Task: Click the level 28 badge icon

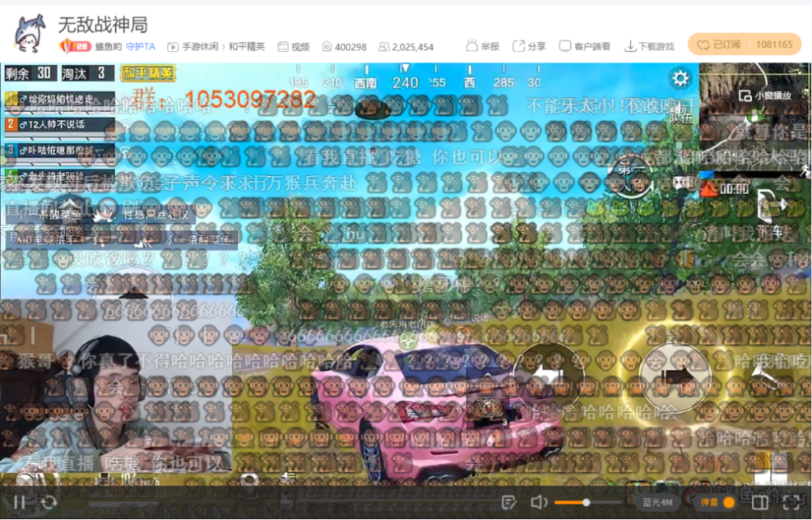Action: [75, 46]
